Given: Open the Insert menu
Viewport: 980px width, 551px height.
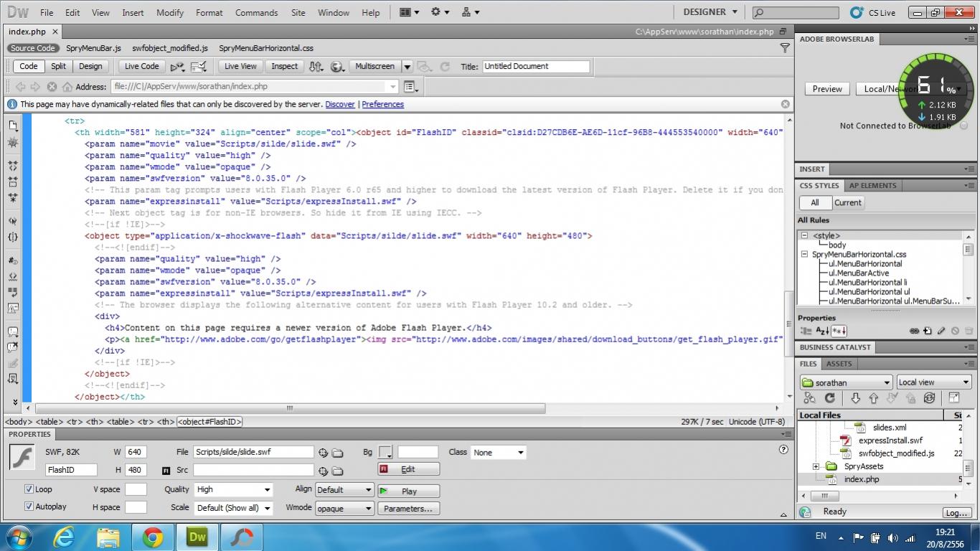Looking at the screenshot, I should pos(133,13).
